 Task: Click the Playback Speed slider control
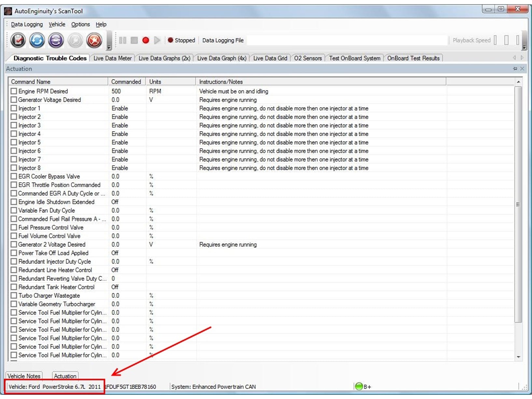click(x=506, y=40)
